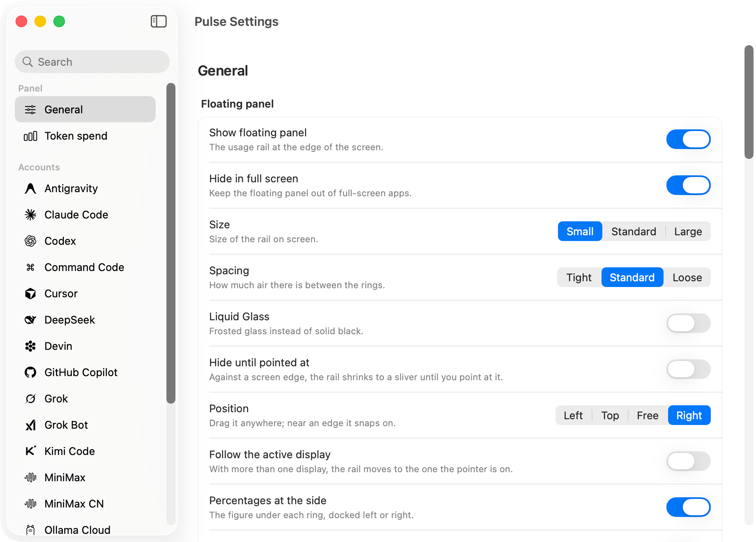Select Small rail size
Viewport: 756px width, 542px height.
(580, 231)
